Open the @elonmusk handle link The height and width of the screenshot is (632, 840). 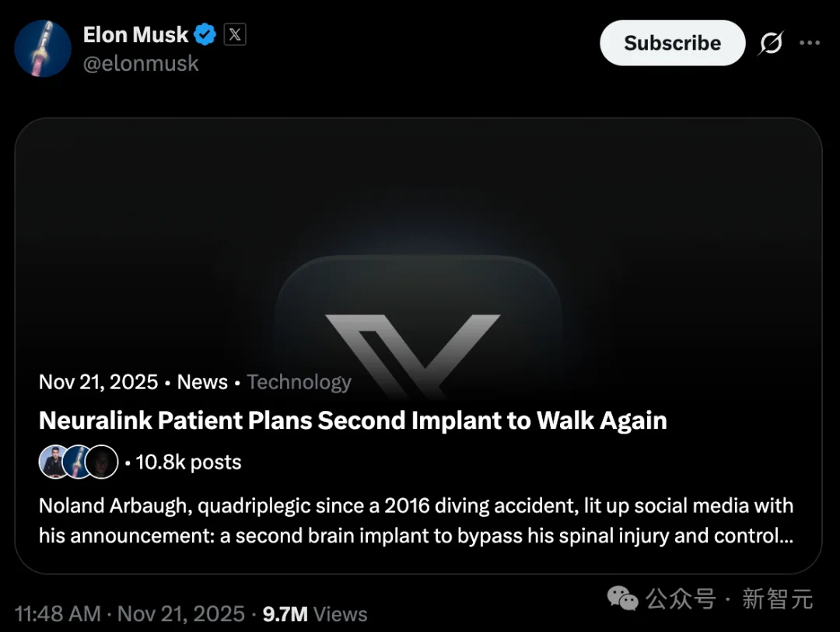point(141,64)
